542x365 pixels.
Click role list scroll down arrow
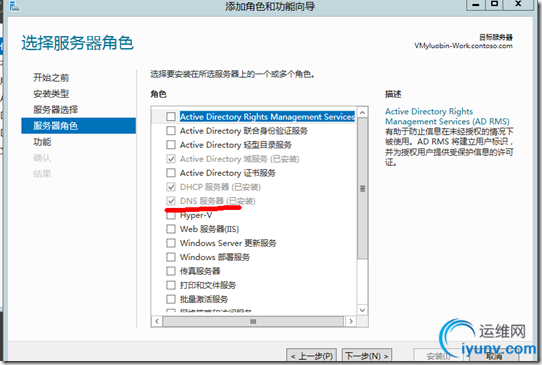(362, 310)
